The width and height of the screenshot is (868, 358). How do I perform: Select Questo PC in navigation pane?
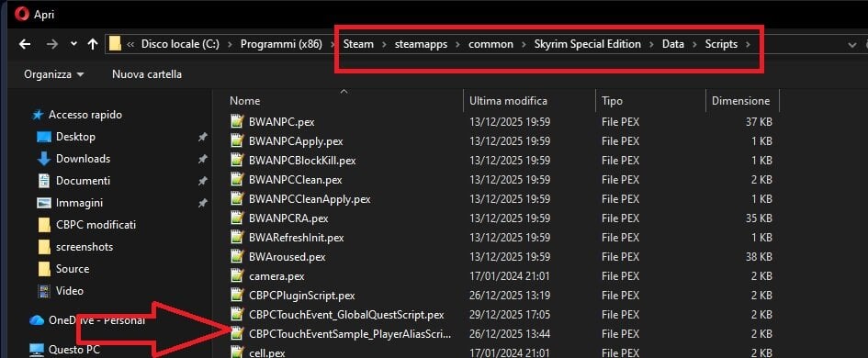[74, 350]
